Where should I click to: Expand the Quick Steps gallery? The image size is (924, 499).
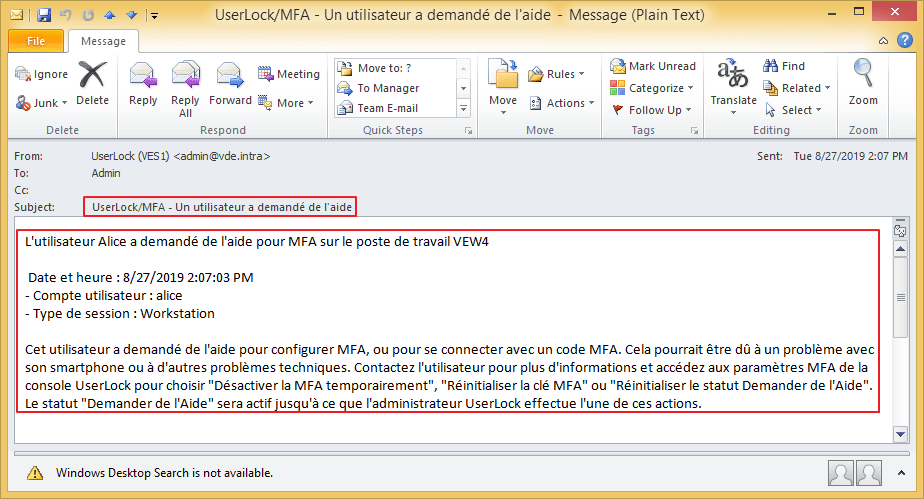[464, 108]
